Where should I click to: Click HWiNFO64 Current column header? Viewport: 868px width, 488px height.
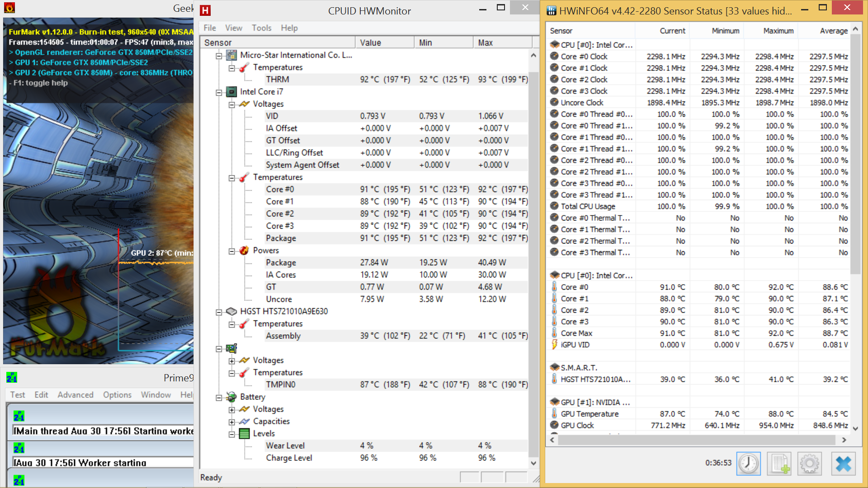coord(662,31)
